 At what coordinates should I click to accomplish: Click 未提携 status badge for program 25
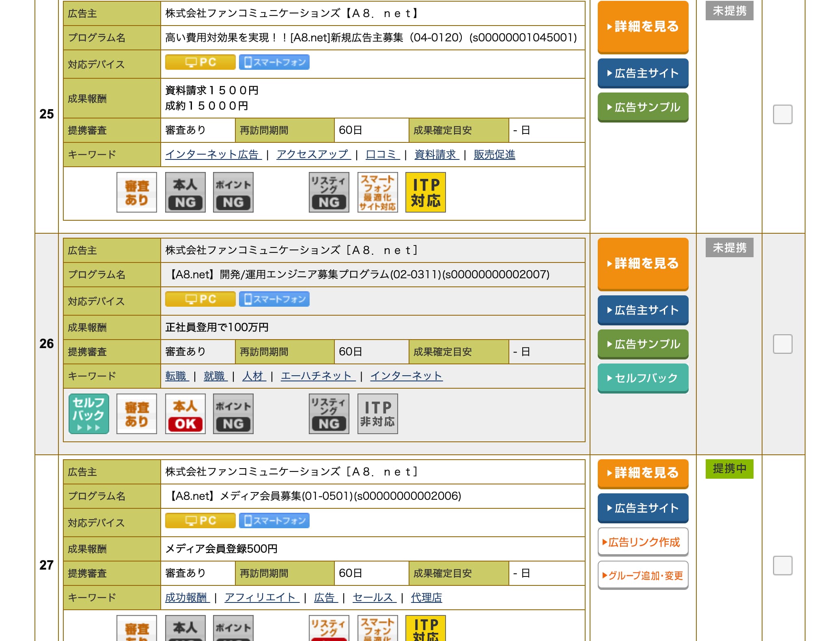(730, 11)
